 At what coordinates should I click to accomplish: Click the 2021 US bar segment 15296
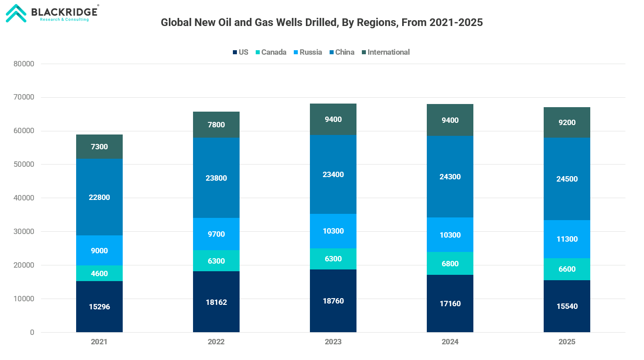(x=99, y=307)
